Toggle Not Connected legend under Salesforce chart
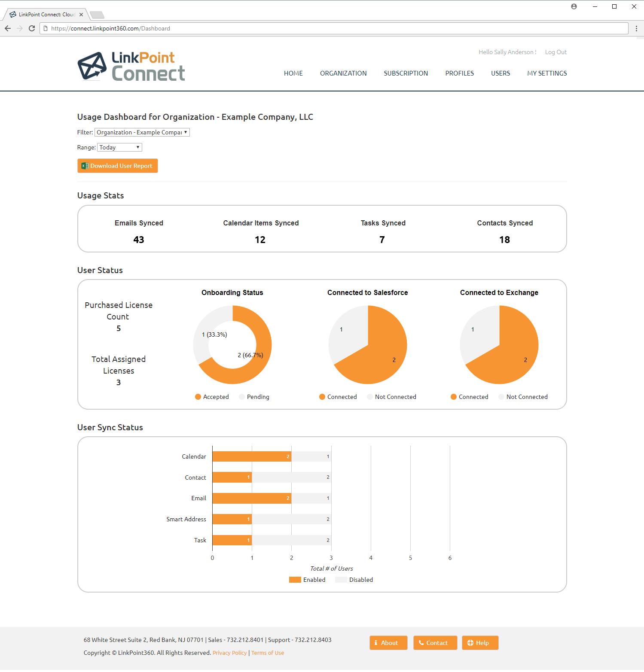Viewport: 644px width, 672px height. (391, 397)
